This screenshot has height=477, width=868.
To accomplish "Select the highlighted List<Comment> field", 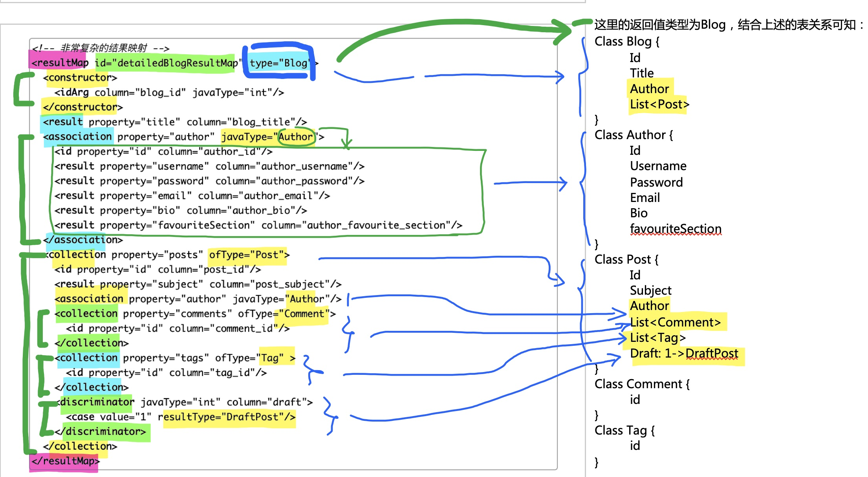I will point(676,322).
